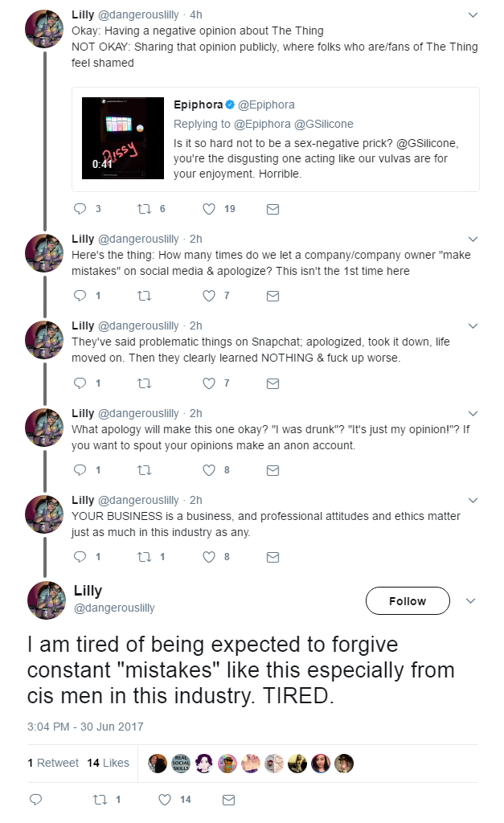Image resolution: width=504 pixels, height=823 pixels.
Task: Retweet the main tweet from the bottom bar
Action: tap(100, 800)
